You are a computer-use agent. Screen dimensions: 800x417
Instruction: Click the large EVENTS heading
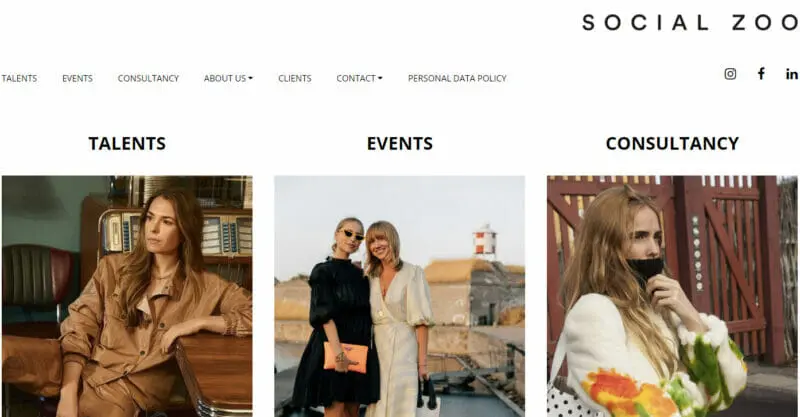(399, 143)
